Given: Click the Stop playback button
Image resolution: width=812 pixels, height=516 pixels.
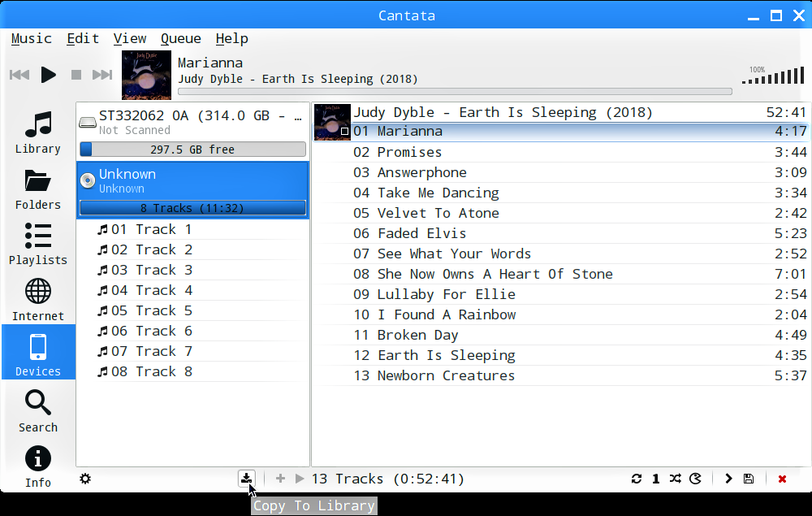Looking at the screenshot, I should click(x=76, y=75).
